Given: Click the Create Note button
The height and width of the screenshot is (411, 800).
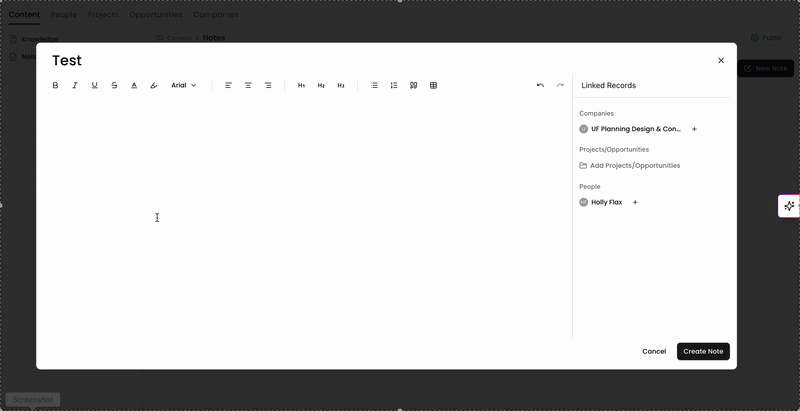Looking at the screenshot, I should coord(703,351).
